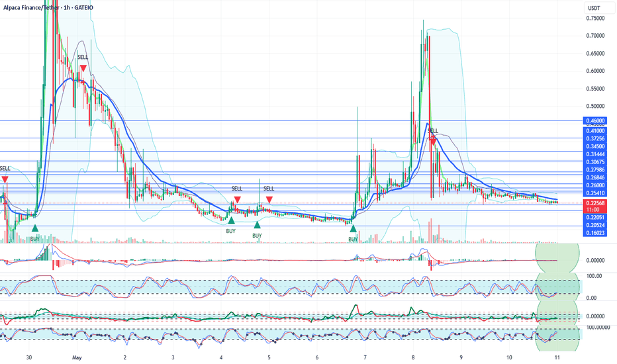Click the 100.00 oscillator scale value
The width and height of the screenshot is (617, 364).
pyautogui.click(x=594, y=276)
